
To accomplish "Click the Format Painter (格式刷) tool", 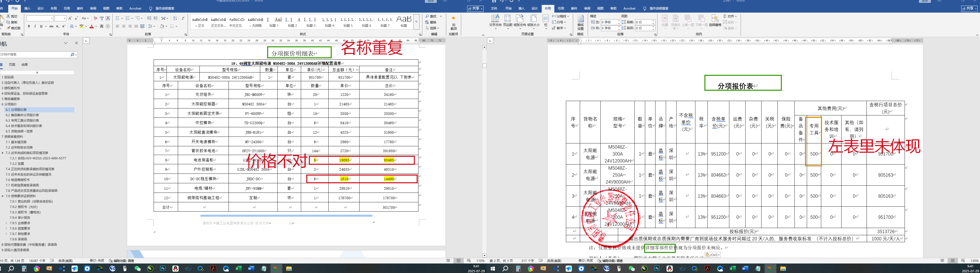I will (13, 28).
